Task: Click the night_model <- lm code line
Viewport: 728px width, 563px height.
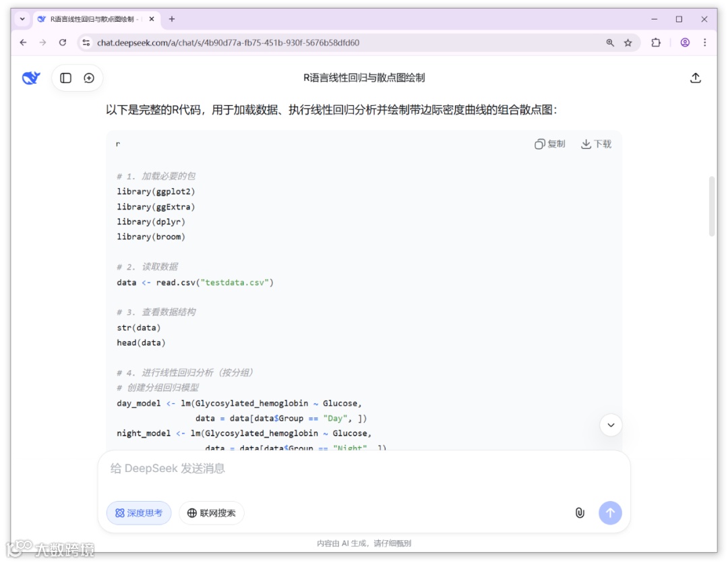Action: (244, 433)
